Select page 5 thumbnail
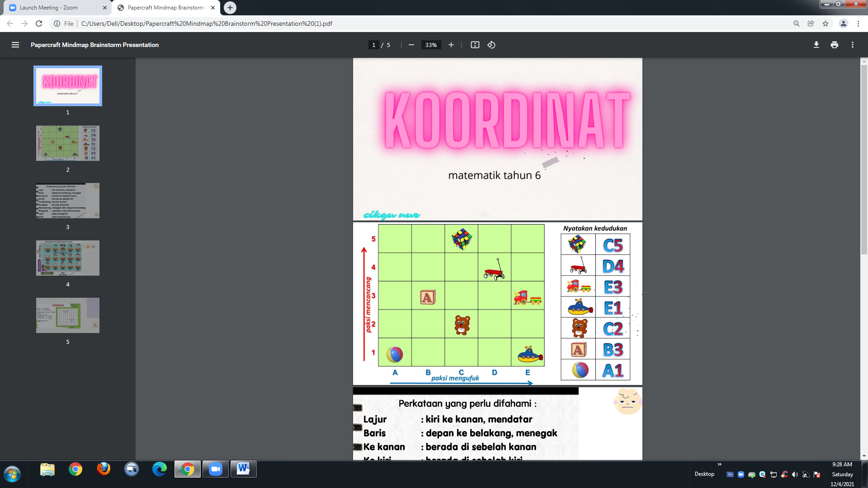868x488 pixels. pos(68,315)
